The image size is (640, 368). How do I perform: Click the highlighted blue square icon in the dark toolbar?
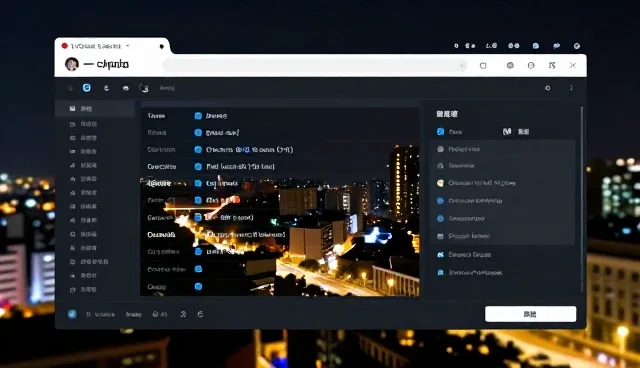click(87, 88)
